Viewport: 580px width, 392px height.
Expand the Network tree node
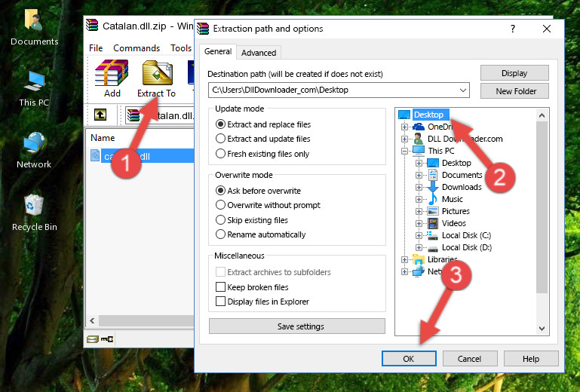click(x=404, y=272)
